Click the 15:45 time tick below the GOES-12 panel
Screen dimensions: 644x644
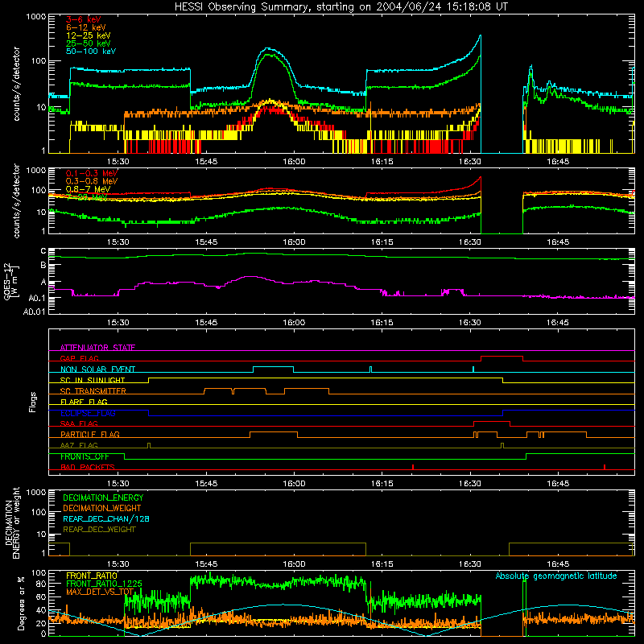(x=206, y=323)
